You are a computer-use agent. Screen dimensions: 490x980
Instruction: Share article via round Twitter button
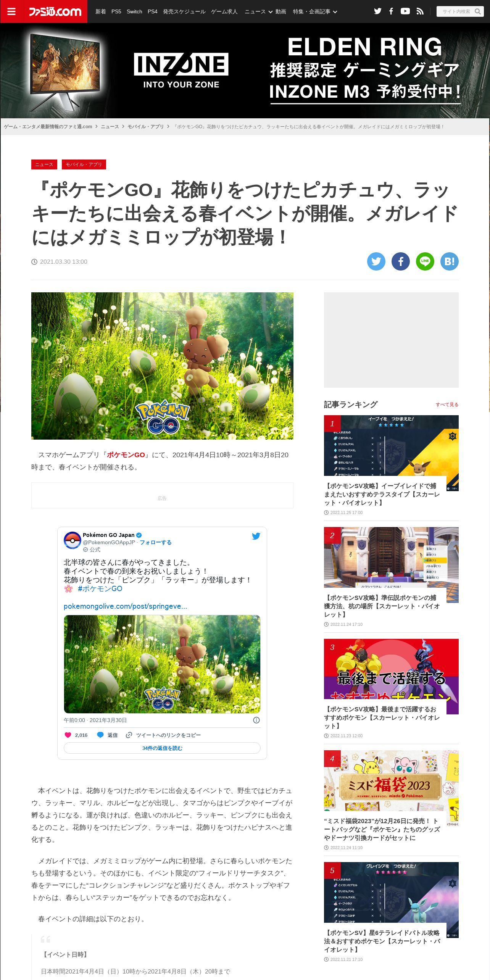(x=376, y=261)
